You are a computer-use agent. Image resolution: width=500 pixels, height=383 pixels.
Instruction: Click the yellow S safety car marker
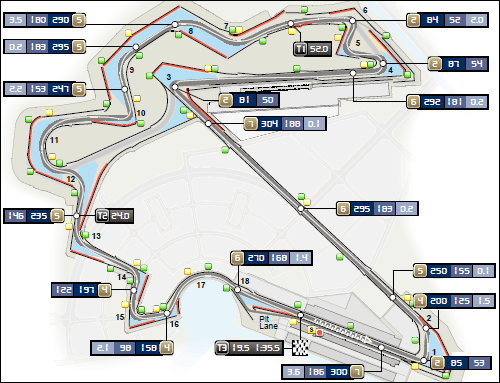pyautogui.click(x=311, y=330)
